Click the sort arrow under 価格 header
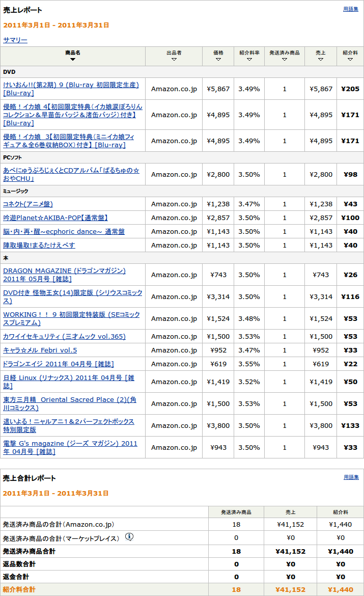 pos(218,60)
